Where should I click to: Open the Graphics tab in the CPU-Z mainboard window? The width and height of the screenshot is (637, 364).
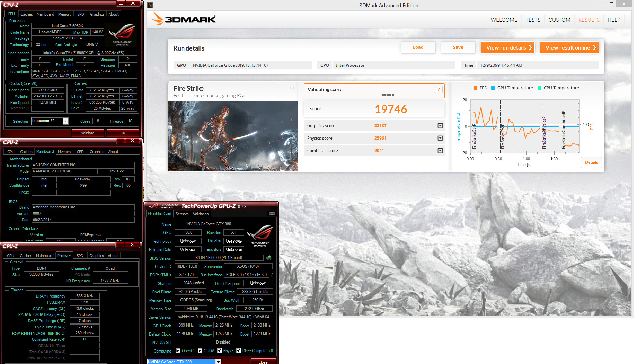click(x=97, y=152)
